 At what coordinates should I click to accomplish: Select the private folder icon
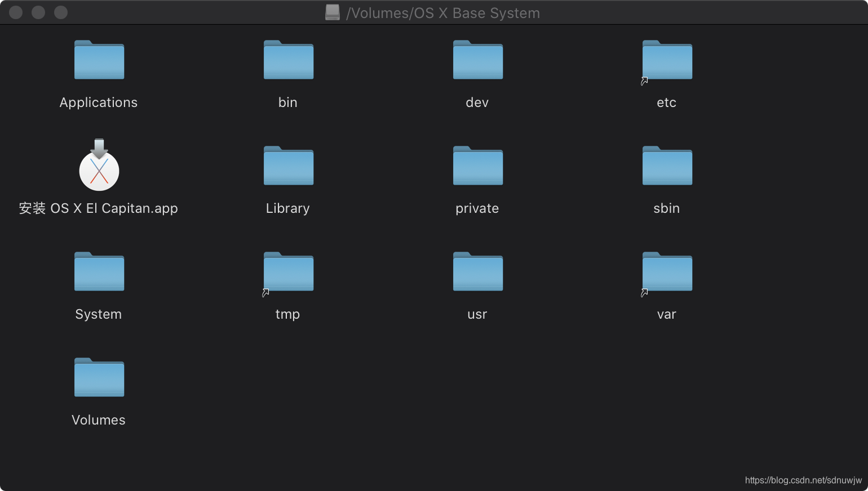478,166
